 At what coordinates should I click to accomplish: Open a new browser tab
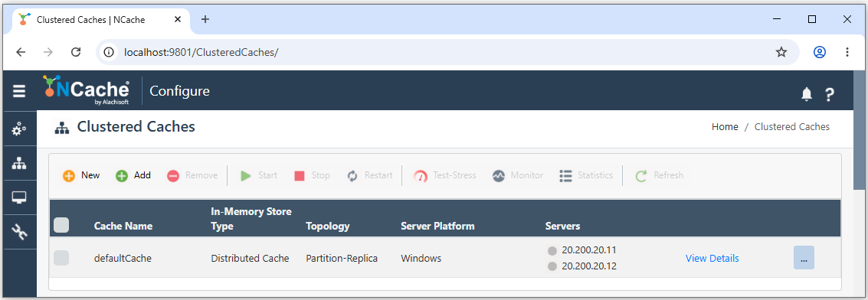(x=205, y=19)
